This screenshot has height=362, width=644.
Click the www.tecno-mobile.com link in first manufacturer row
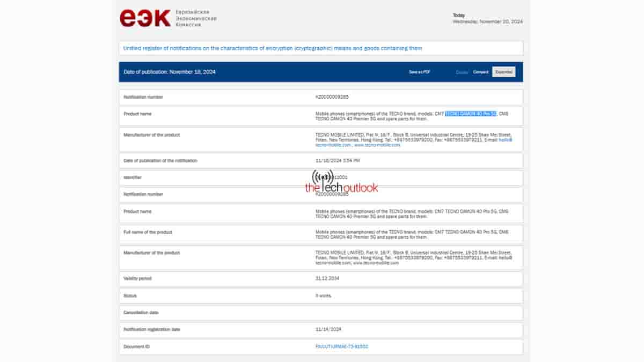click(377, 145)
